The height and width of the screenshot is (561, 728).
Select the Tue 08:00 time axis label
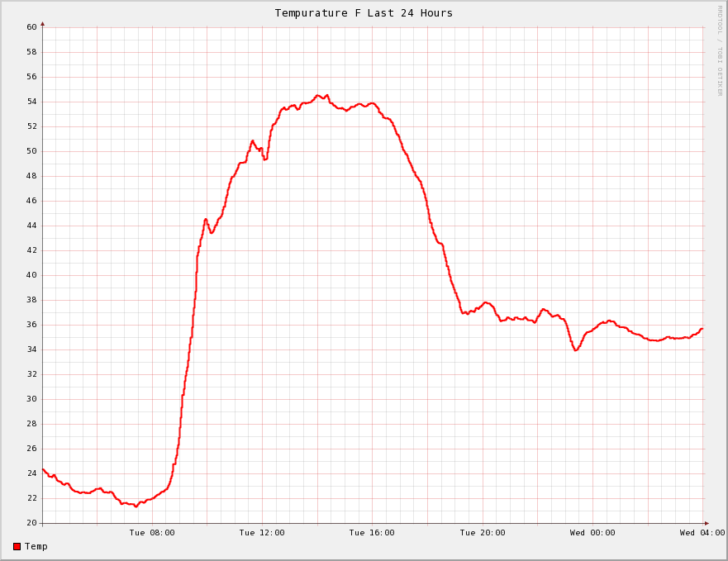[152, 533]
